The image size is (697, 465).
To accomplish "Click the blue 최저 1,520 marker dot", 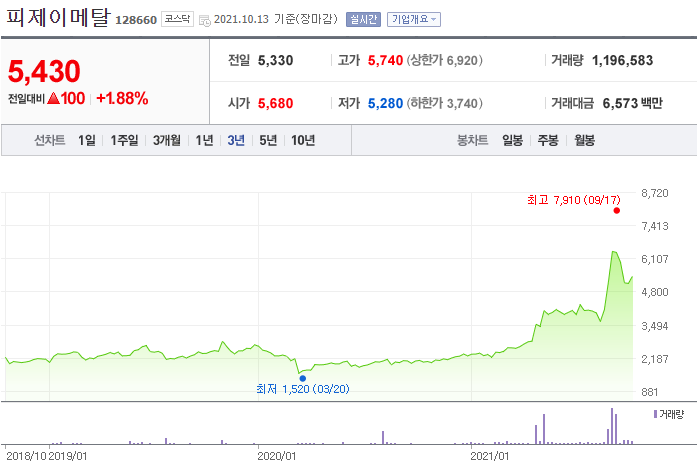I will pyautogui.click(x=303, y=378).
